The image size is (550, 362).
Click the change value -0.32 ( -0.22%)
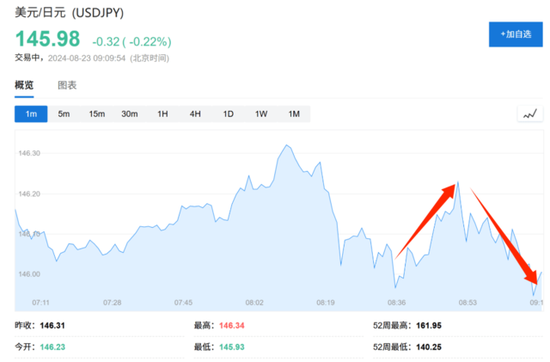[x=132, y=42]
